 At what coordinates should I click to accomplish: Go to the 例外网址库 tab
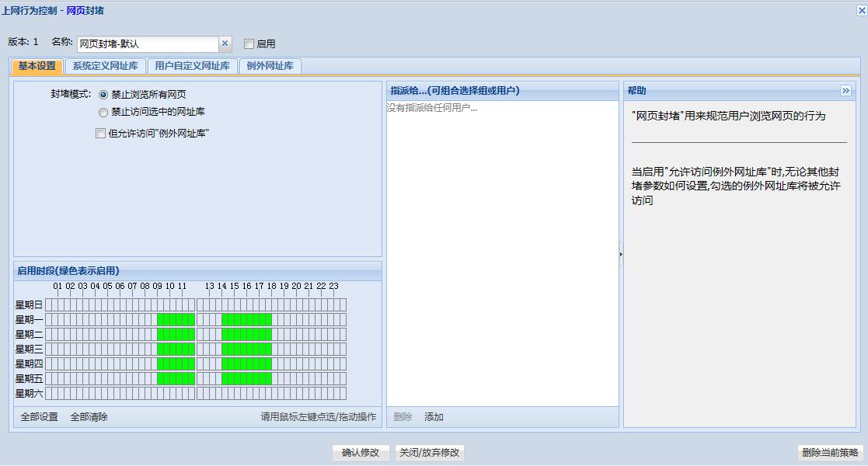[x=270, y=66]
